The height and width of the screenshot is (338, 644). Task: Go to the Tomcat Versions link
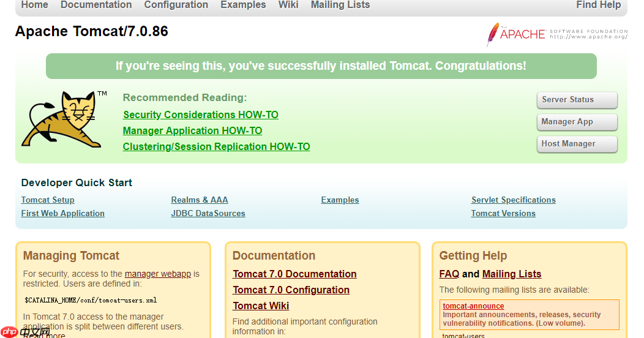[x=503, y=214]
